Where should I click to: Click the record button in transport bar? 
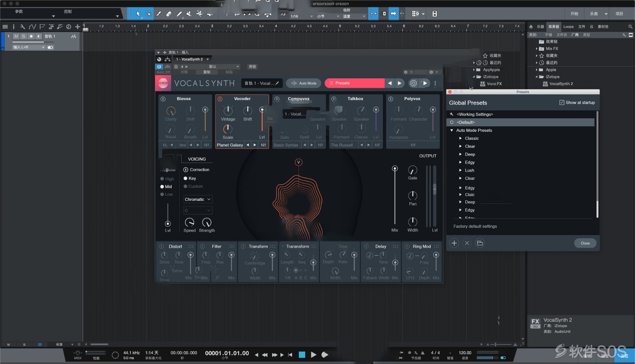tap(325, 354)
